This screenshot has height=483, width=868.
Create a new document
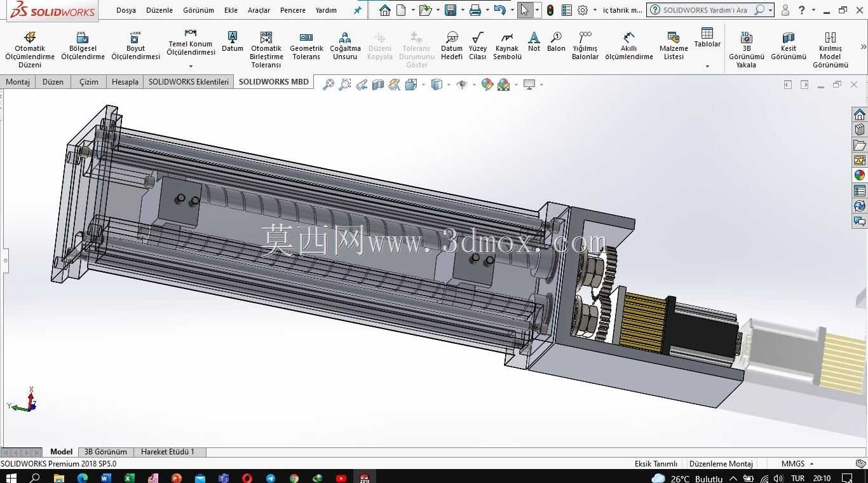pyautogui.click(x=401, y=10)
